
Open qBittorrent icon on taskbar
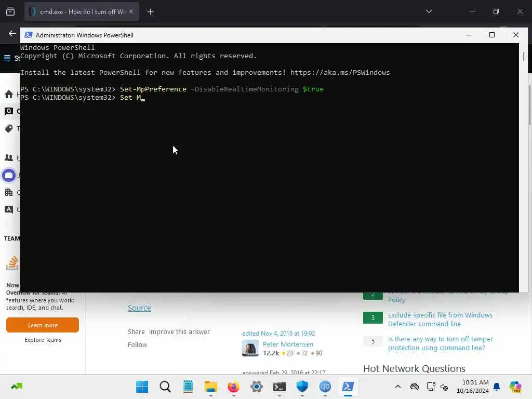(x=325, y=387)
